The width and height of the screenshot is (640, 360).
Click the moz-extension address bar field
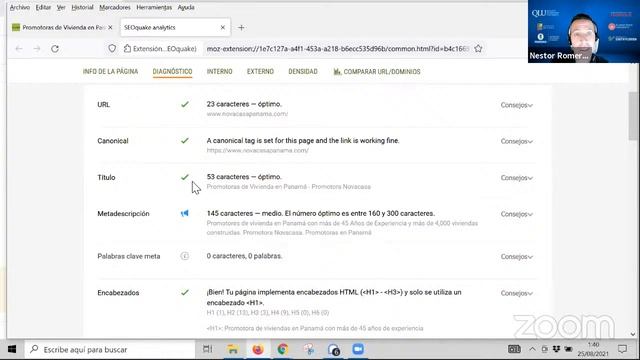click(x=338, y=49)
